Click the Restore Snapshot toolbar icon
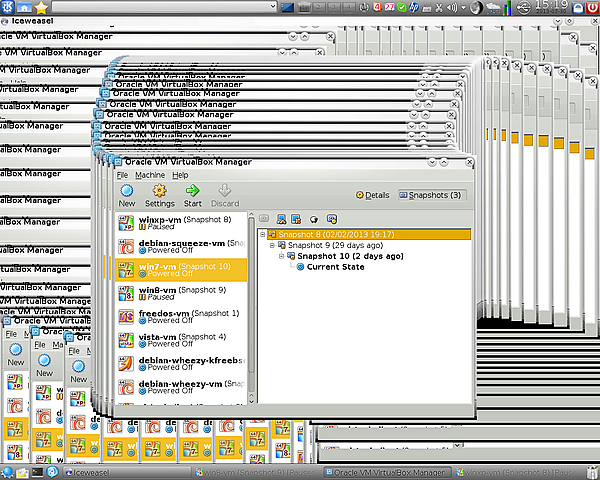The image size is (600, 480). pos(282,218)
